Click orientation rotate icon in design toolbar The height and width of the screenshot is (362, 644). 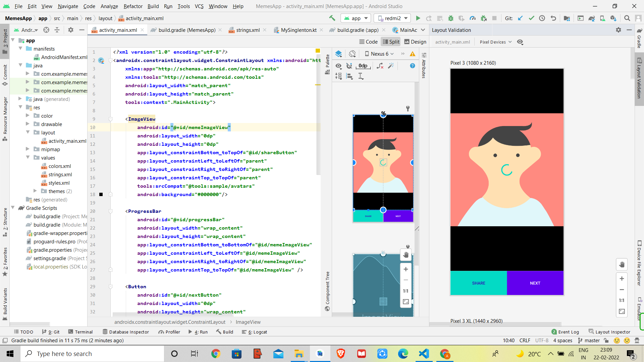pyautogui.click(x=352, y=54)
